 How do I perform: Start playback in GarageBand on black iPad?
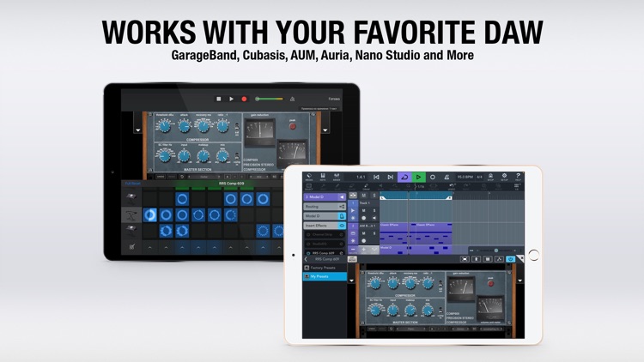231,99
